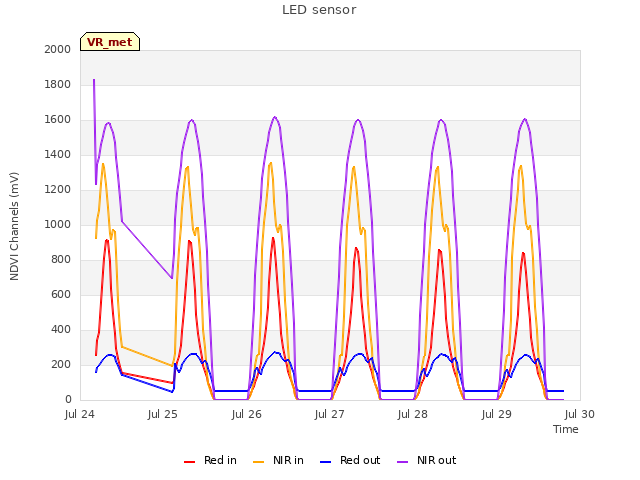Click the 600 y-axis tick label
The image size is (640, 480).
coord(61,295)
